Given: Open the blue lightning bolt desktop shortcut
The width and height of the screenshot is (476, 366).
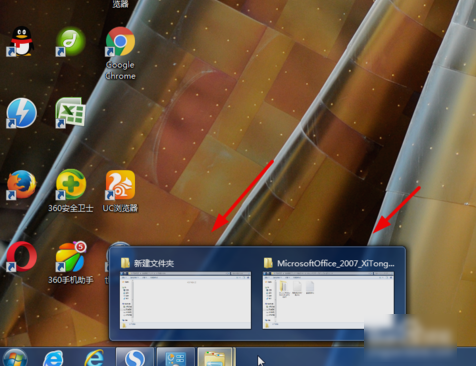Looking at the screenshot, I should 21,113.
